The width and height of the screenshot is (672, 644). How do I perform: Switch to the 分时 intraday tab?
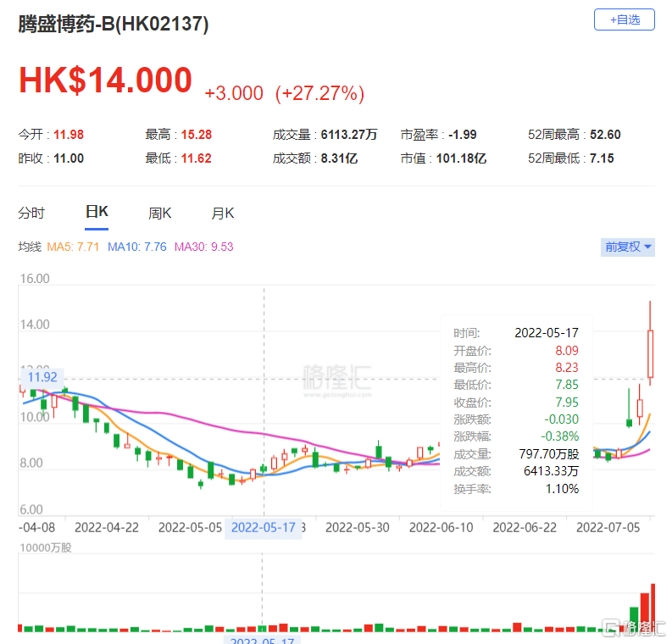[31, 213]
